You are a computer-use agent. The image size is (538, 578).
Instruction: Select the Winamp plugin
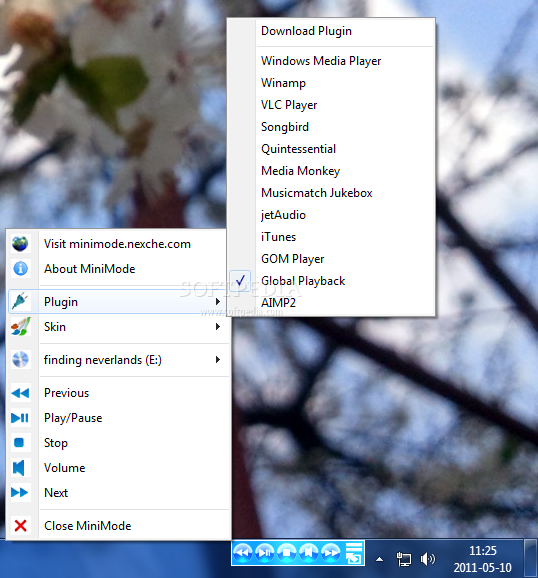331,83
